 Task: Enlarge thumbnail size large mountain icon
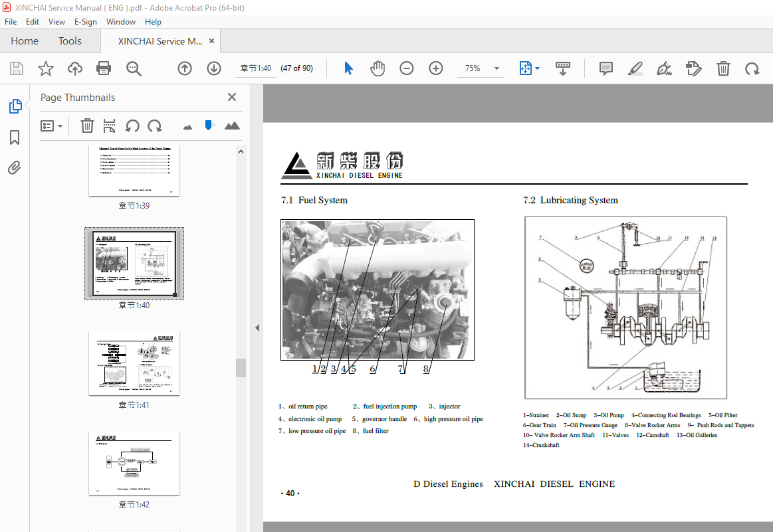232,126
